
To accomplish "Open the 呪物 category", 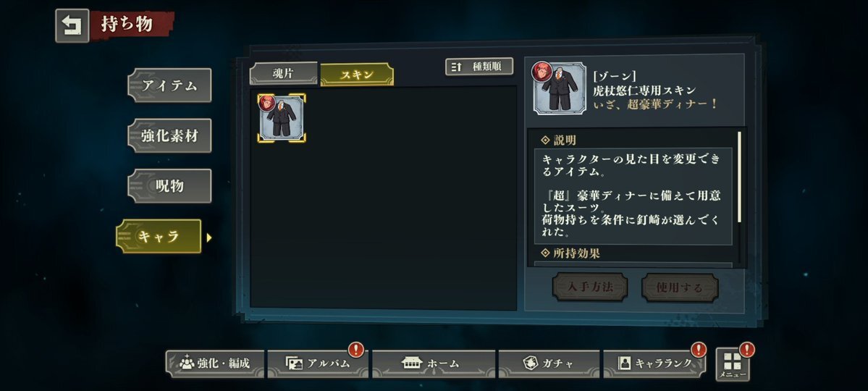I will pos(169,186).
